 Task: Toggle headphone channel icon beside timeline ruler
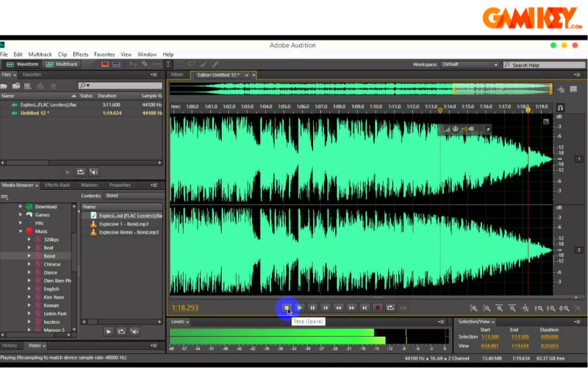tap(560, 107)
